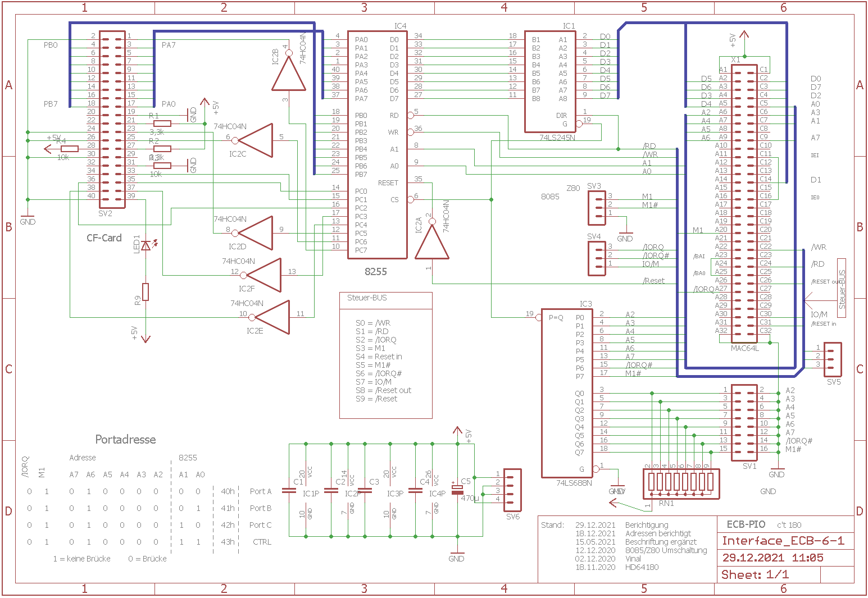Select the 74LS245N part label
The height and width of the screenshot is (598, 868).
(x=557, y=138)
